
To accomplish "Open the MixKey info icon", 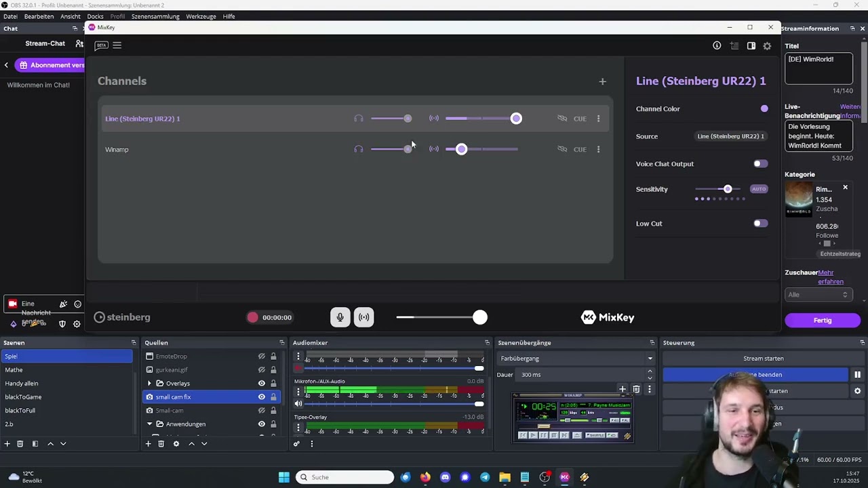I will click(x=717, y=45).
